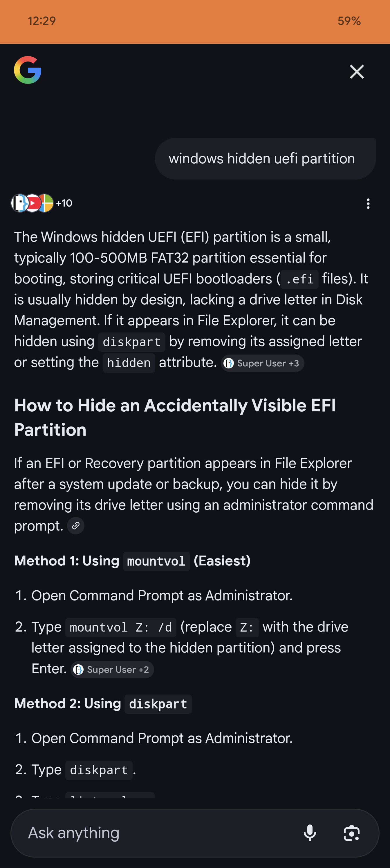Tap the YouTube source icon

click(x=33, y=203)
